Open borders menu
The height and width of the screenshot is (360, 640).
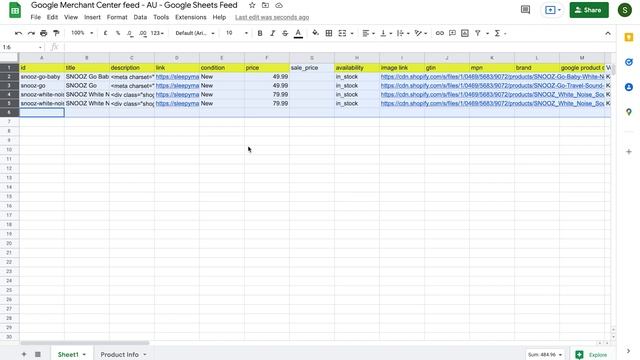[x=329, y=33]
